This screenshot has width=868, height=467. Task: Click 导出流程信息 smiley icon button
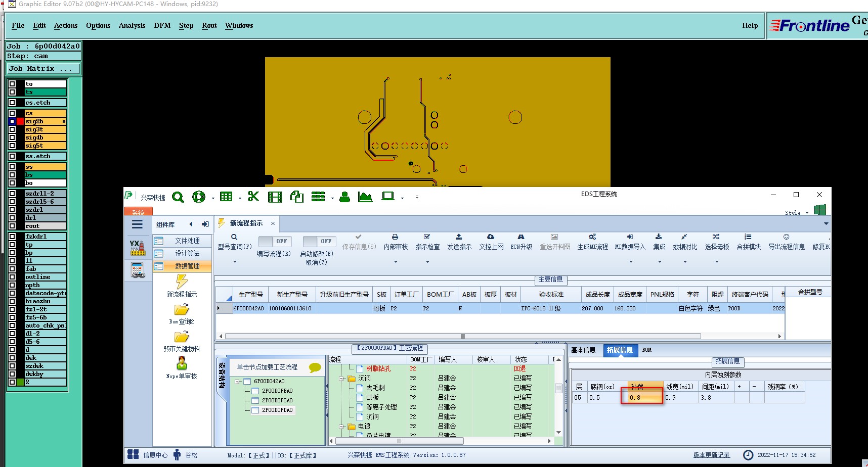[787, 242]
